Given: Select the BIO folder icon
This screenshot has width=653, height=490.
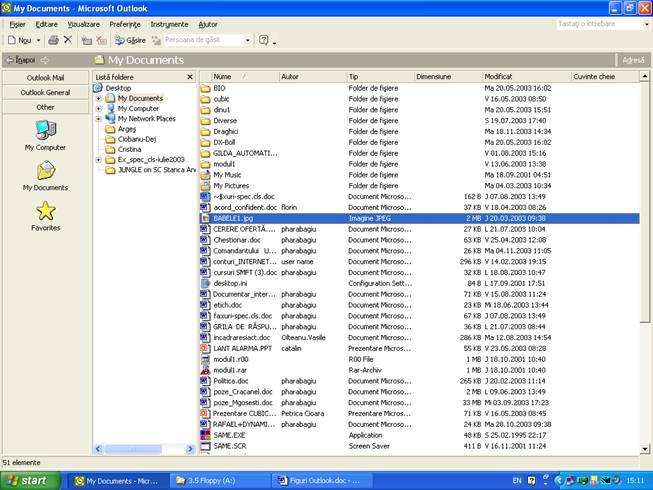Looking at the screenshot, I should pyautogui.click(x=205, y=88).
